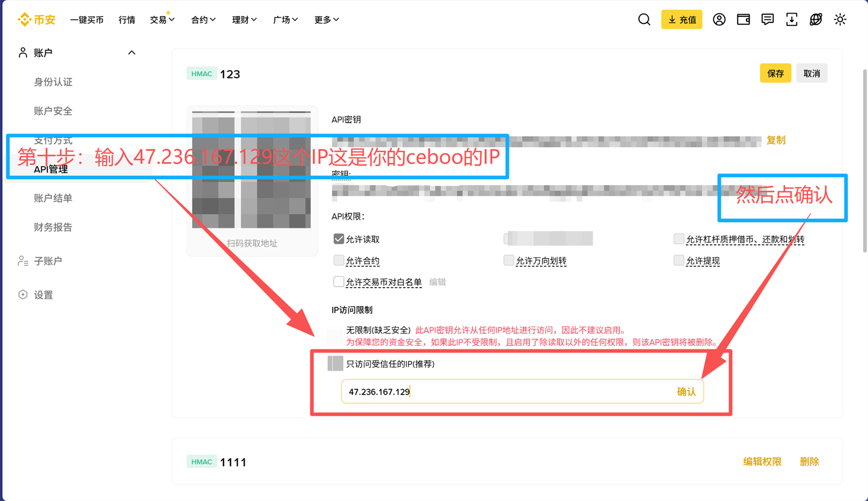The image size is (868, 501).
Task: Enable the 允许提现 checkbox
Action: pos(679,261)
